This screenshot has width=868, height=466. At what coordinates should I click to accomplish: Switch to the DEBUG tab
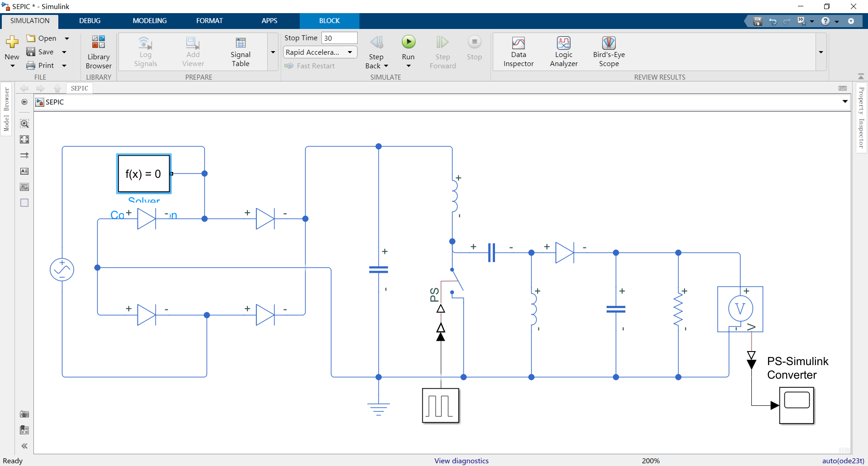[x=90, y=21]
